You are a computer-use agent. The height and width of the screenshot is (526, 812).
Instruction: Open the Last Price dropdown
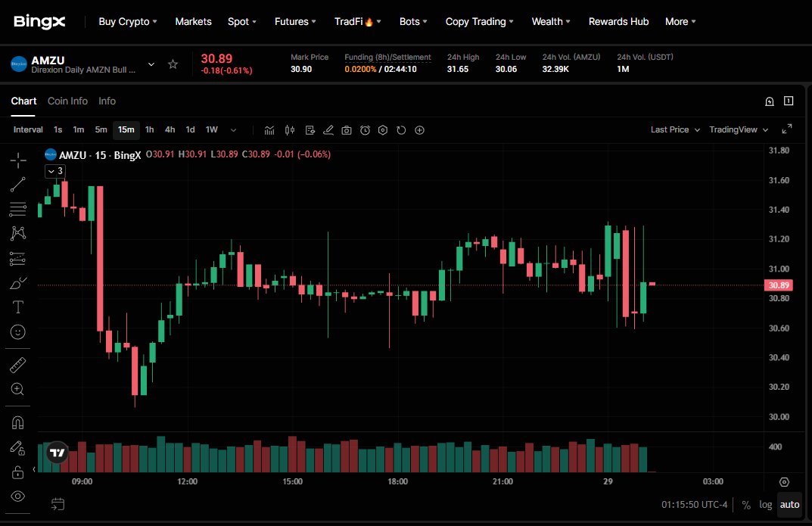pos(675,129)
